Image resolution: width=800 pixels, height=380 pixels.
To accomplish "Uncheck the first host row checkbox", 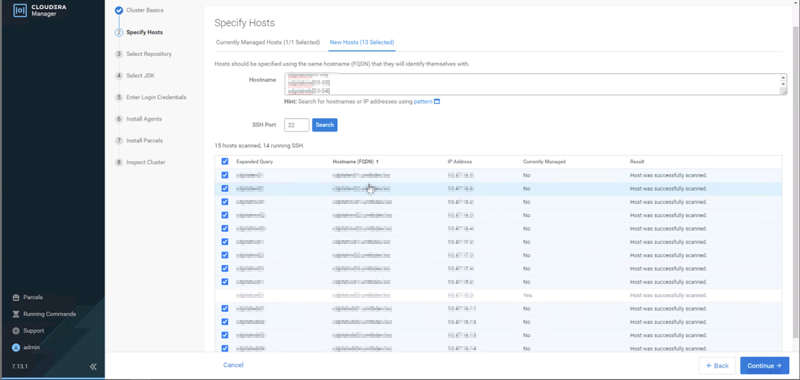I will 225,175.
